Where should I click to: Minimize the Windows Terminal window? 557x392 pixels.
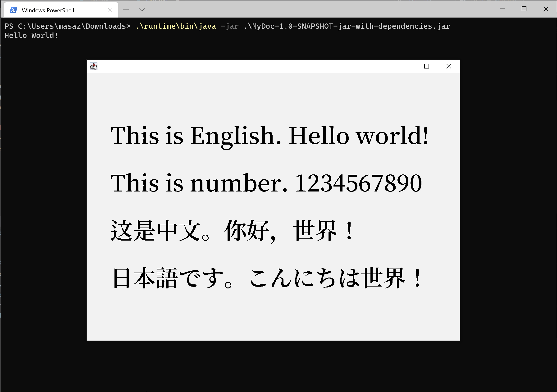click(502, 9)
